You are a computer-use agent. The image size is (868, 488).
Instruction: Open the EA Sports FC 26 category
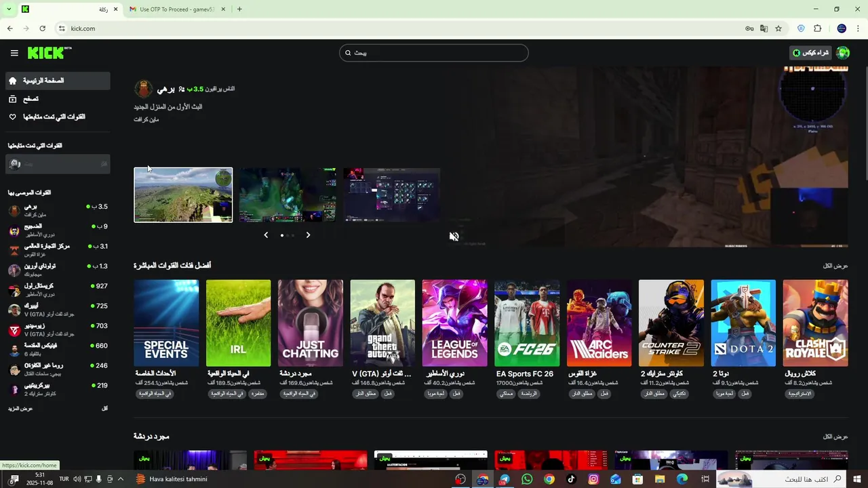point(527,323)
